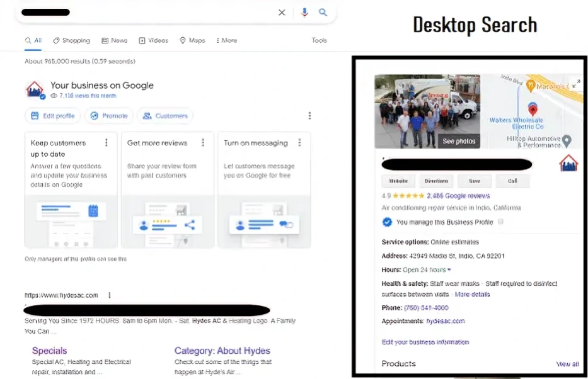The width and height of the screenshot is (588, 379).
Task: Click the red business location map pin
Action: click(x=533, y=109)
